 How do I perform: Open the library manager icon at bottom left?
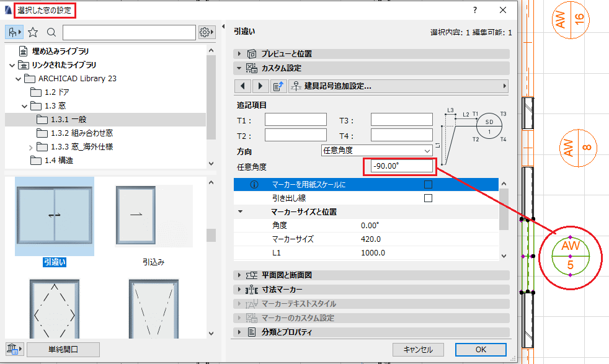(15, 349)
